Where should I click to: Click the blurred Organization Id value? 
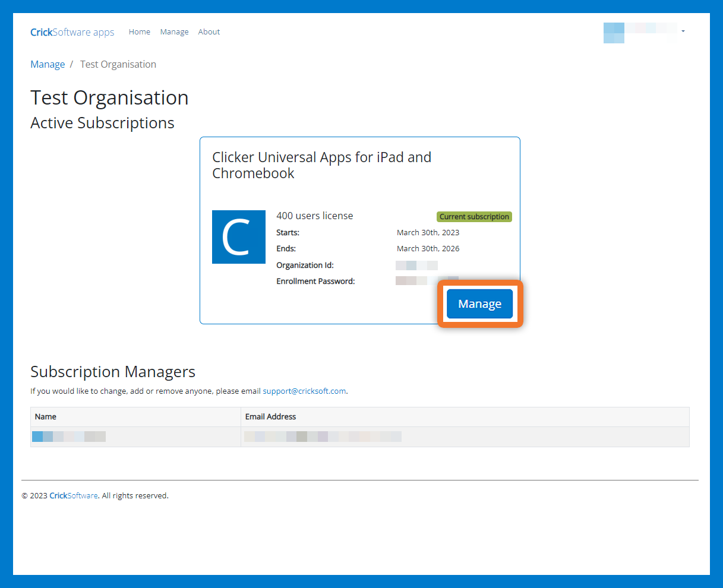pyautogui.click(x=416, y=265)
